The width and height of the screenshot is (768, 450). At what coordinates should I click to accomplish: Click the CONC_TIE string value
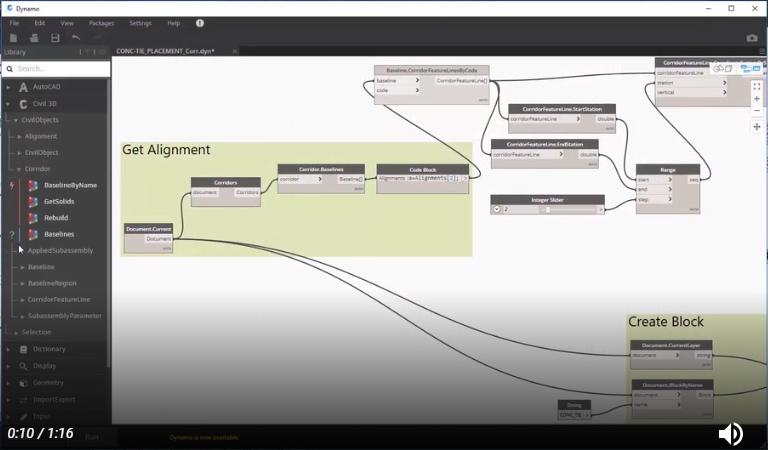pos(571,415)
